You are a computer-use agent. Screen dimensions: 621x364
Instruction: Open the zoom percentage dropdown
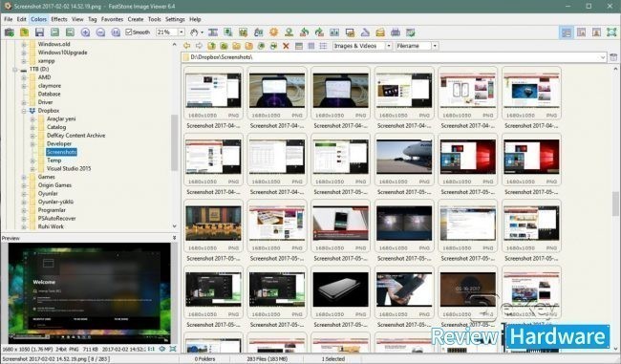coord(182,32)
